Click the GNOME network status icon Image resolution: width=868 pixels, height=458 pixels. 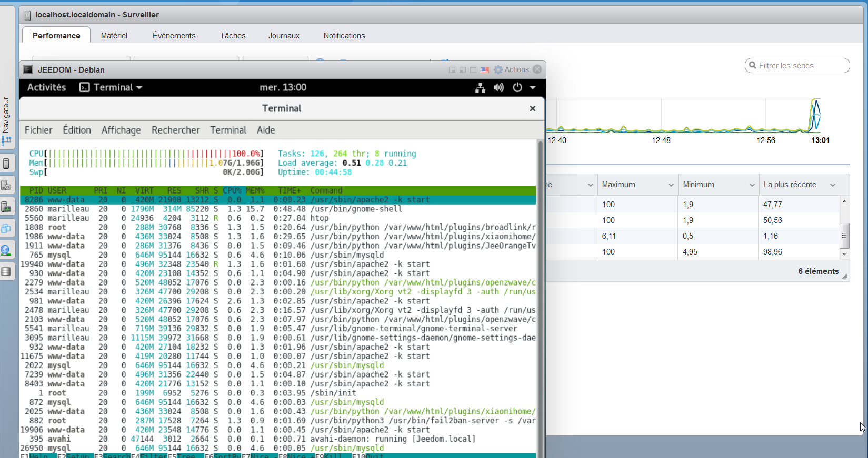[x=480, y=88]
